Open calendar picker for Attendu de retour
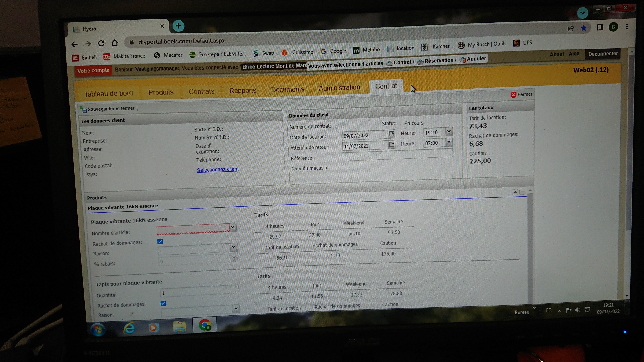 pos(392,144)
